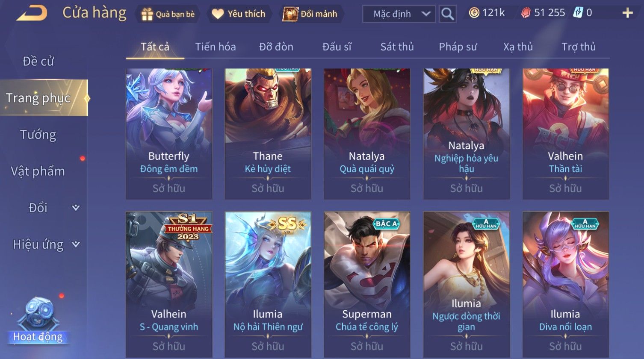The height and width of the screenshot is (359, 644).
Task: Tap the gold coin currency icon
Action: pyautogui.click(x=474, y=13)
